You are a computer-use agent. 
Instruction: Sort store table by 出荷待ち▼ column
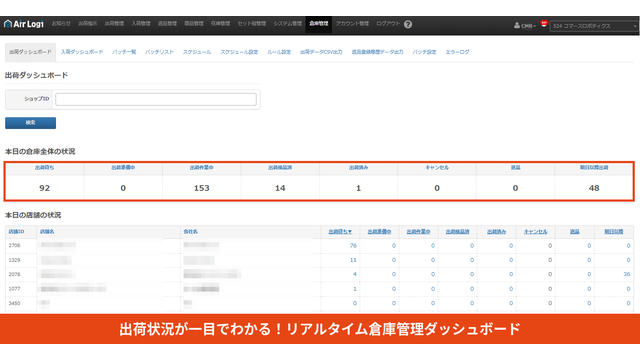[x=340, y=232]
